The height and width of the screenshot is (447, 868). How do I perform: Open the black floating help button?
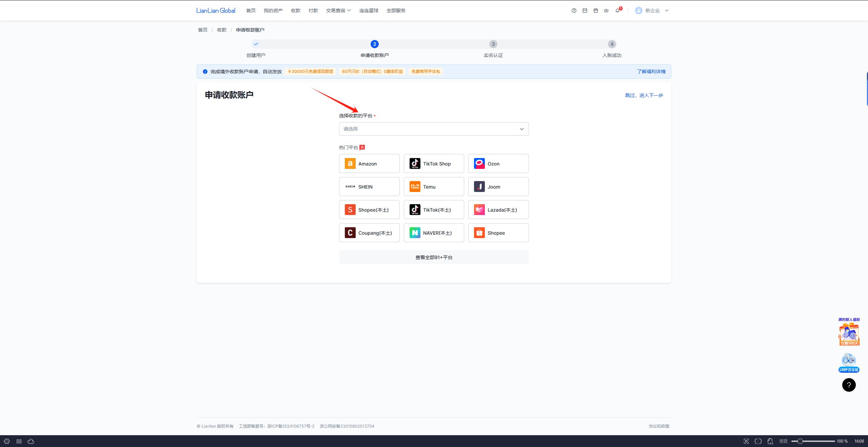coord(849,385)
